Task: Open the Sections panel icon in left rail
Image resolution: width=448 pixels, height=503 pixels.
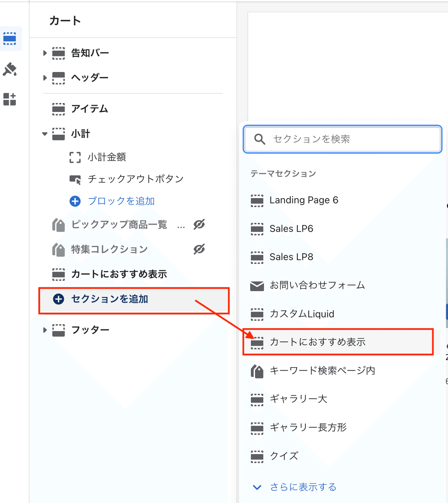Action: 10,38
